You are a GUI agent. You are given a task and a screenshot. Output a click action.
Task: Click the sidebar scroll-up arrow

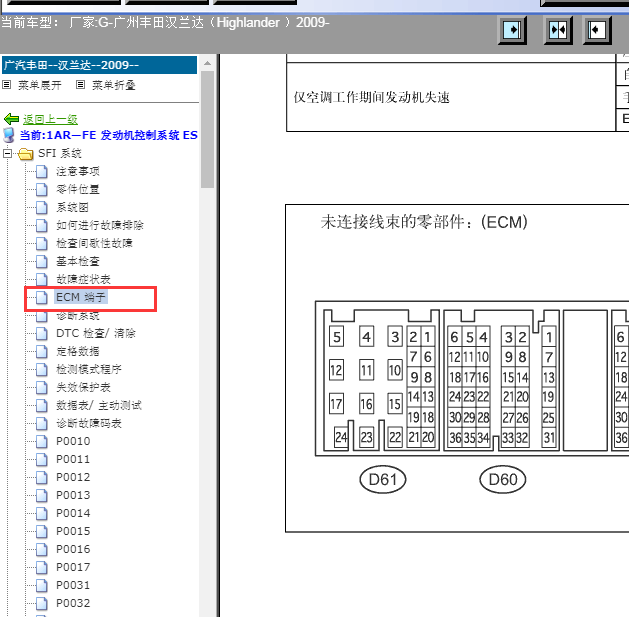(x=207, y=63)
